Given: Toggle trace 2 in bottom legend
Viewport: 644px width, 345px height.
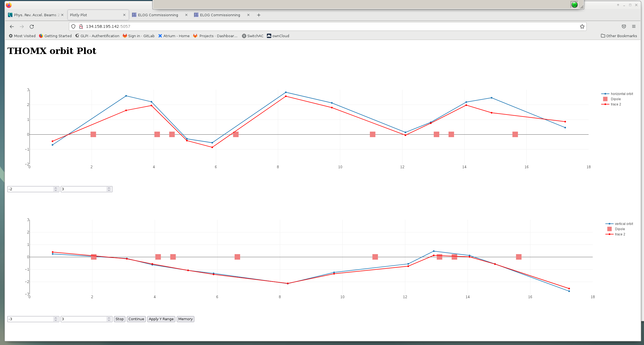Looking at the screenshot, I should (x=620, y=234).
